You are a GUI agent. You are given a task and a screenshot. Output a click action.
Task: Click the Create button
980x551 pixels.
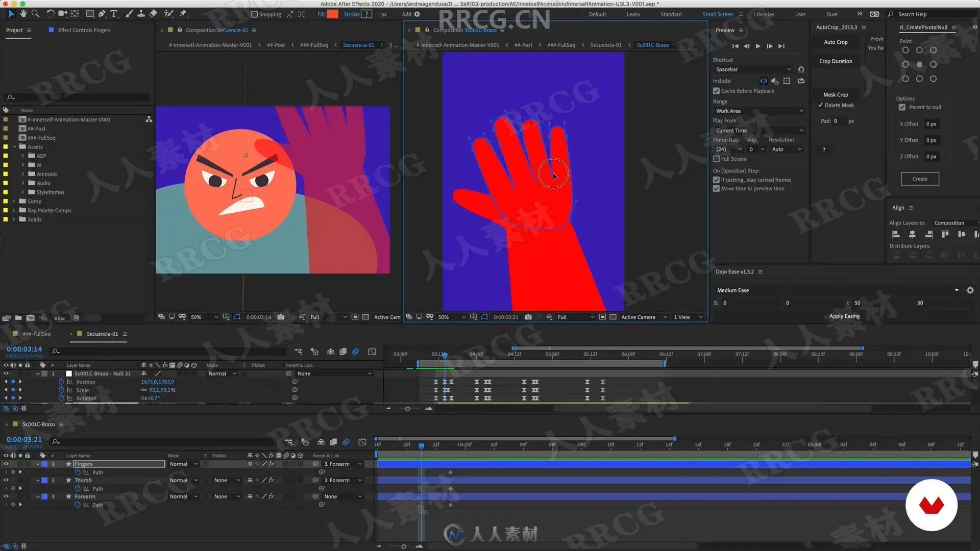click(919, 179)
